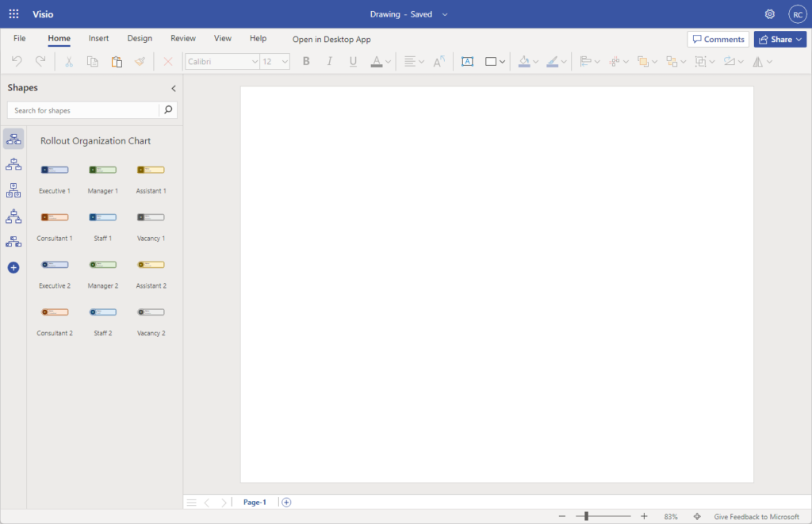Viewport: 812px width, 524px height.
Task: Add more shapes with plus icon
Action: (x=13, y=267)
